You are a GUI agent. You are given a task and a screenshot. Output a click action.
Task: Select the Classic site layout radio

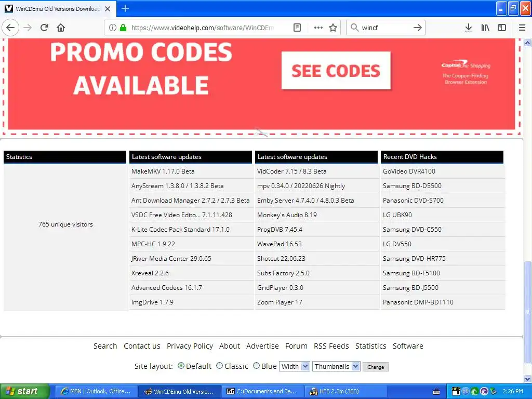click(220, 366)
